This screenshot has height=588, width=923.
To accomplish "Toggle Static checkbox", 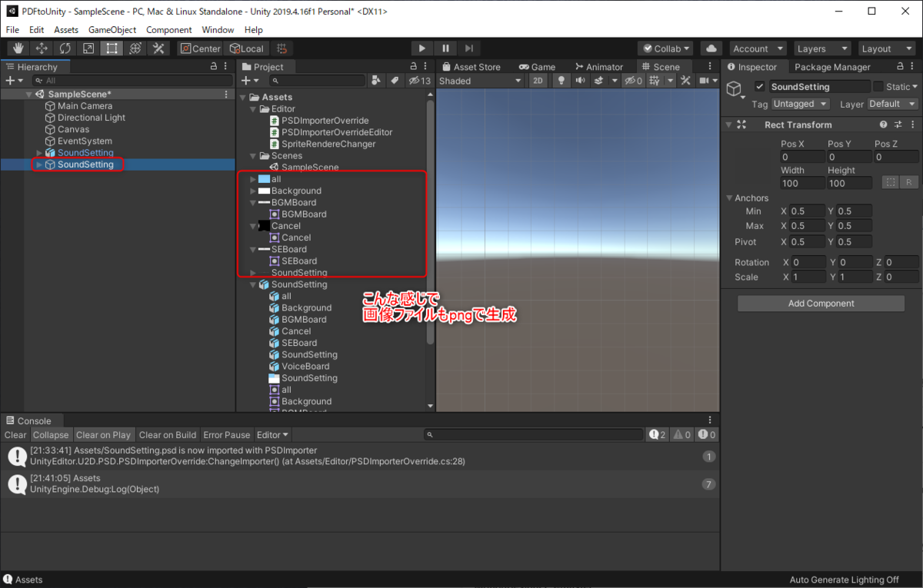I will click(x=878, y=87).
